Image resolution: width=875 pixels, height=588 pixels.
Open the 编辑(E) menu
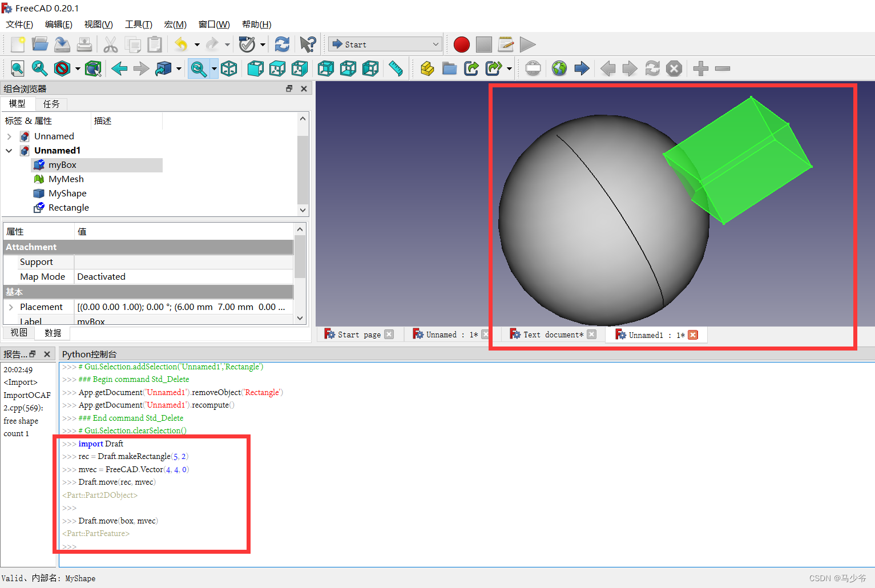click(59, 24)
